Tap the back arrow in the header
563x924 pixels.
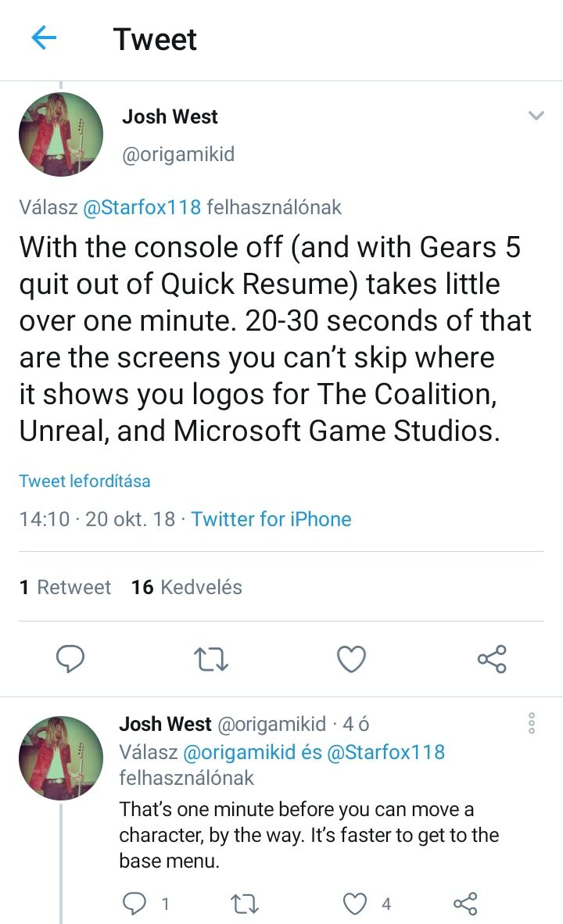point(45,38)
